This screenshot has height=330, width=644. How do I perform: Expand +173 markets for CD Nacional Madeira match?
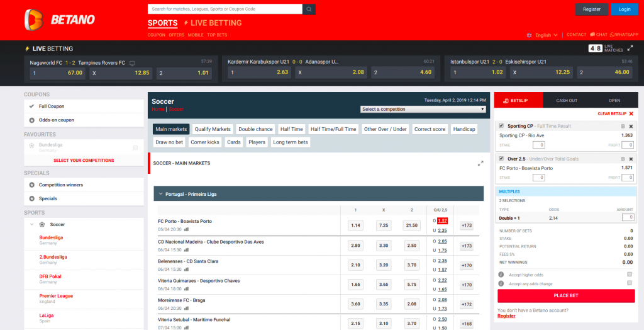click(x=467, y=246)
